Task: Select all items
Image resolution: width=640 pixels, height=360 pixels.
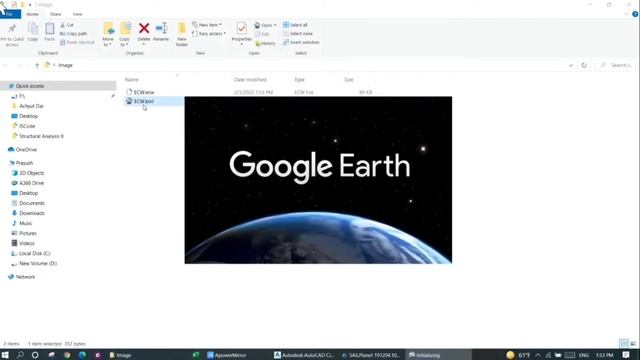Action: coord(295,25)
